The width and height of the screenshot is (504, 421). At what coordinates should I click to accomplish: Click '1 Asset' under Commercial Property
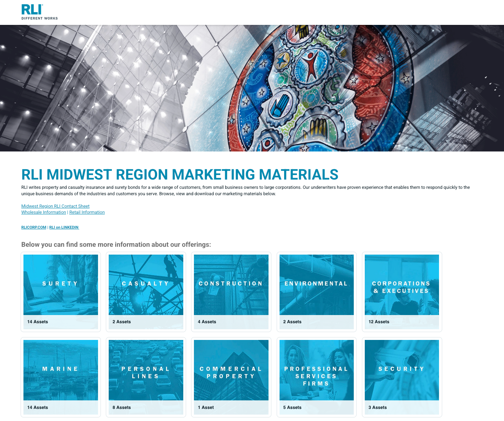click(206, 407)
